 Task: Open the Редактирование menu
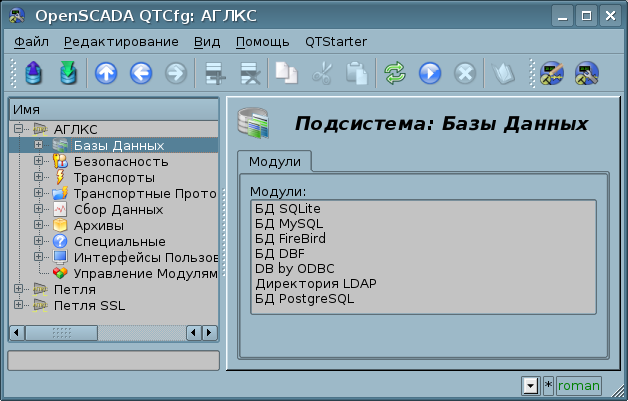point(121,42)
